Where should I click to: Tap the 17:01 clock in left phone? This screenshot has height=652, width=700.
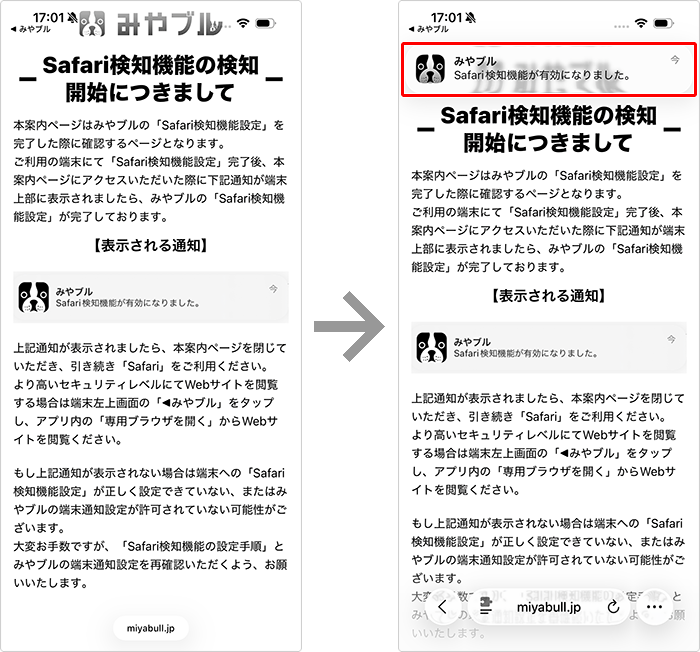tap(49, 17)
